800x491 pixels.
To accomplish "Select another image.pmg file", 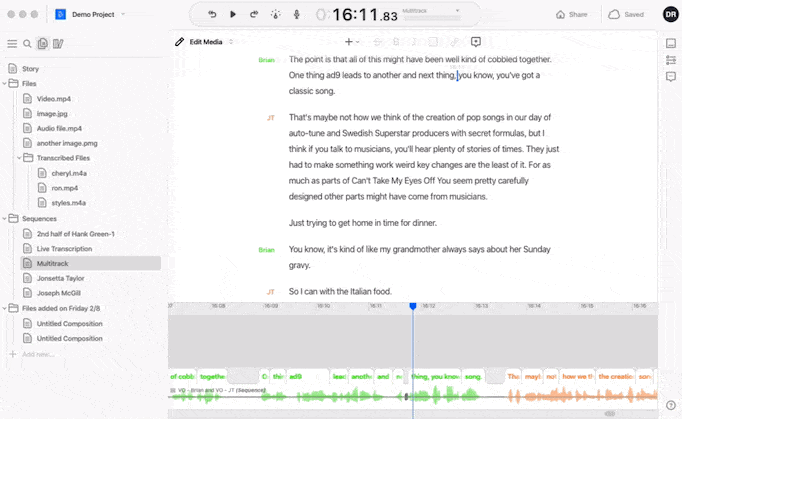I will coord(66,143).
